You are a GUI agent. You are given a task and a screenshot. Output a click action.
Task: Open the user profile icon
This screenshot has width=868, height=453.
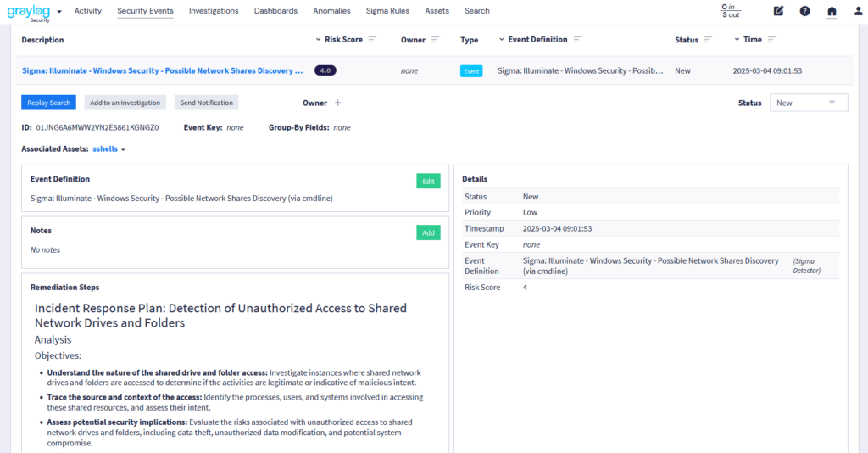click(858, 11)
